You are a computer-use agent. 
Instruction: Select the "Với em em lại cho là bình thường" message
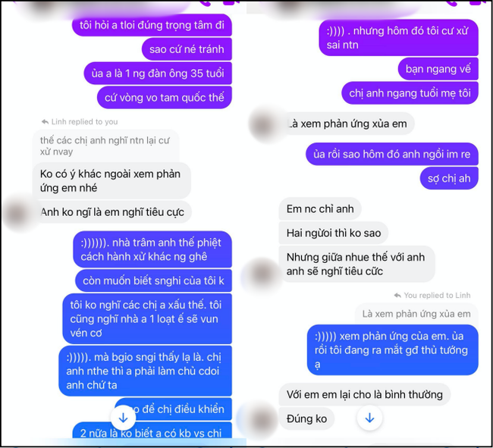click(365, 395)
